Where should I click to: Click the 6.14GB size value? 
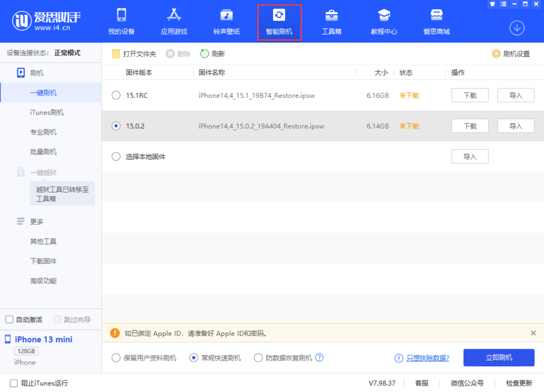coord(378,126)
